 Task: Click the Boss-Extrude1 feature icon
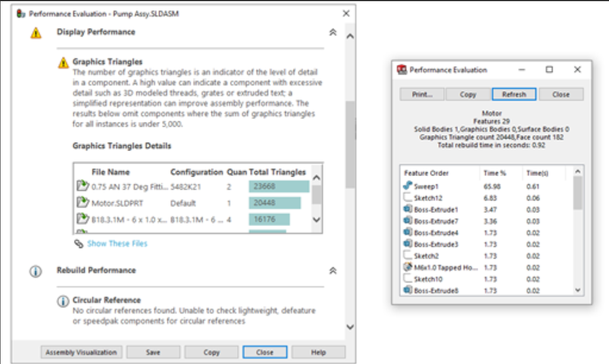[407, 209]
